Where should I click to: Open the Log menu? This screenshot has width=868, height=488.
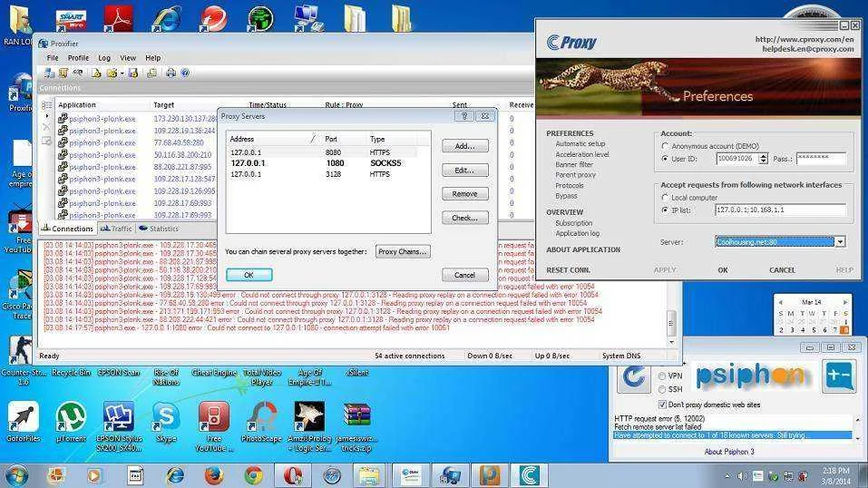point(104,58)
